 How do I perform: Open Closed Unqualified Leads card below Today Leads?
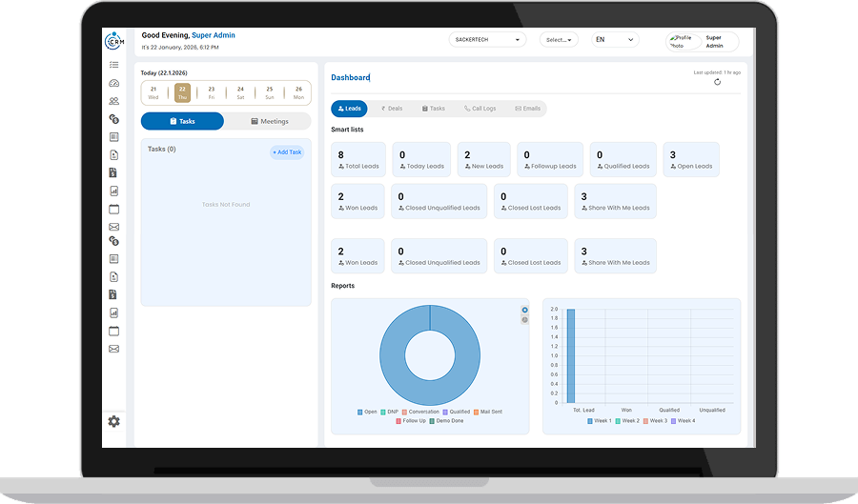tap(439, 201)
